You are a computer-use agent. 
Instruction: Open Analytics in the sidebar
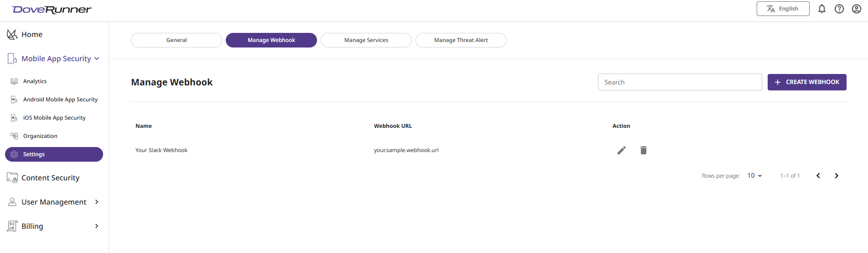click(35, 81)
